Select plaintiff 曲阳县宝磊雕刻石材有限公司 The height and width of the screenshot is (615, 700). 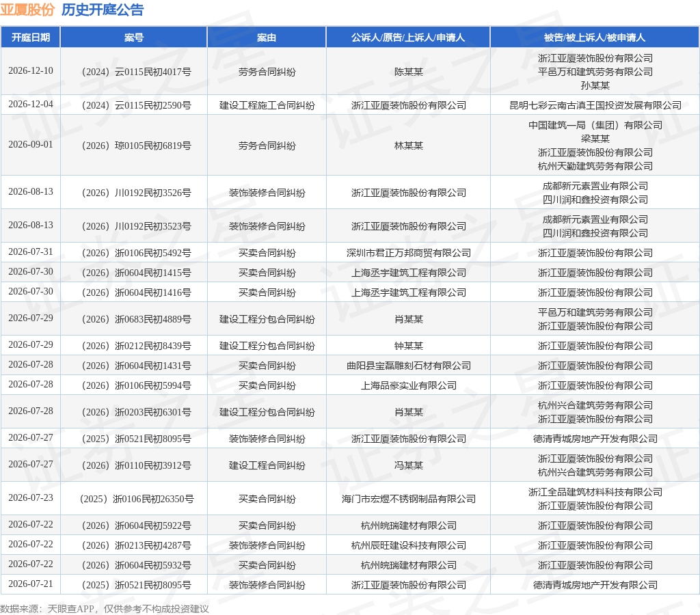coord(409,366)
